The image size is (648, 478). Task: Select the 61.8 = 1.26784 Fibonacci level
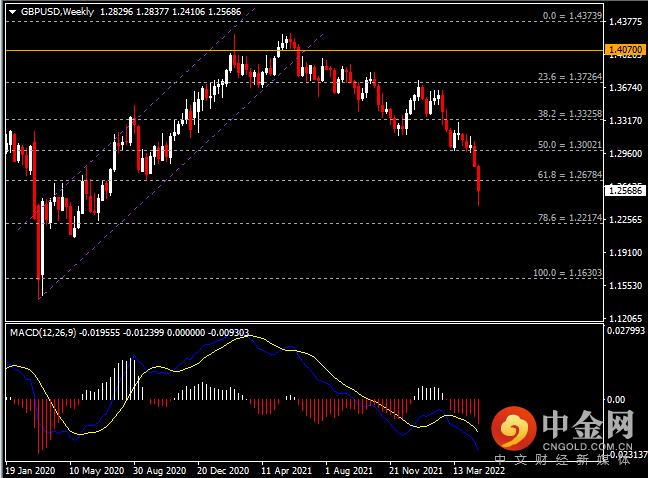[x=569, y=175]
